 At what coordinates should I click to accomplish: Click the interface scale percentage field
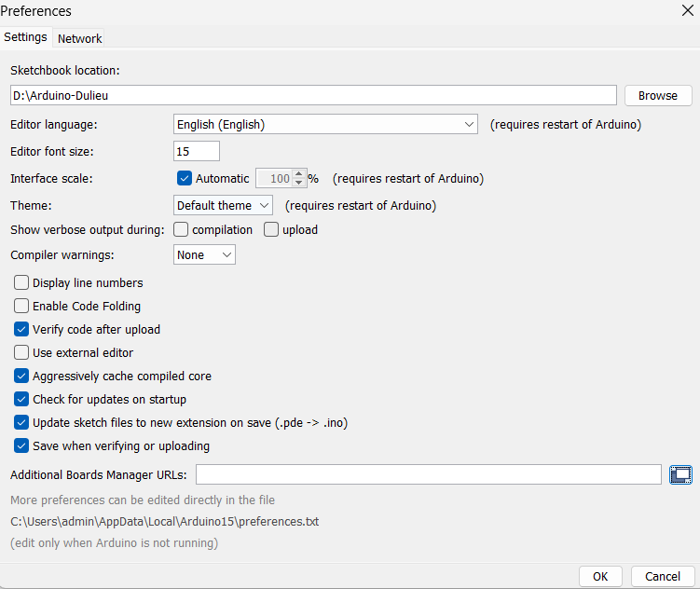(x=275, y=179)
